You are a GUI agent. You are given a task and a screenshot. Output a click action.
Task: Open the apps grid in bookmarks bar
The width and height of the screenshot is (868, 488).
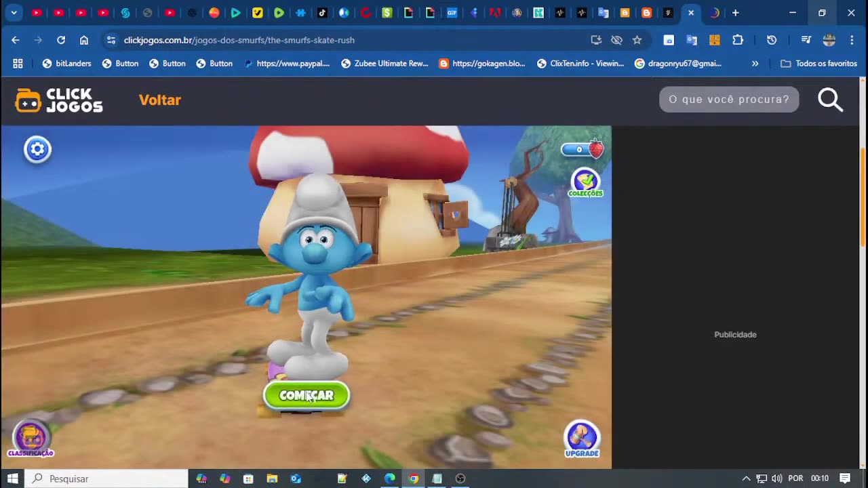[18, 63]
